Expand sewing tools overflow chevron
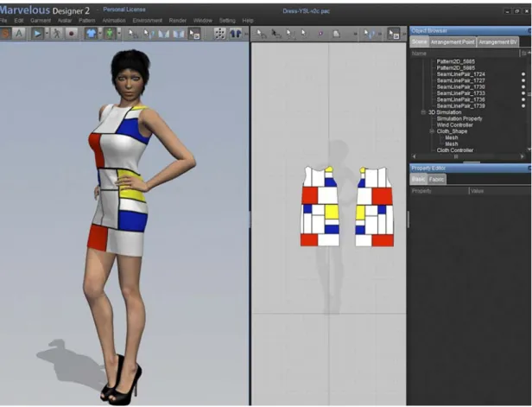The width and height of the screenshot is (532, 407). pos(380,34)
